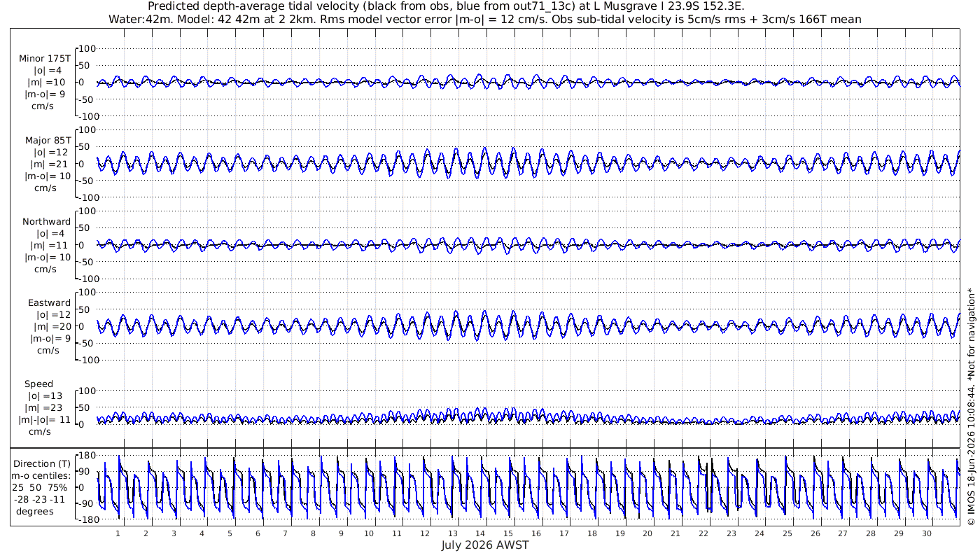Click the plot title mentioning L Musgrave I
The width and height of the screenshot is (980, 560).
(x=484, y=6)
